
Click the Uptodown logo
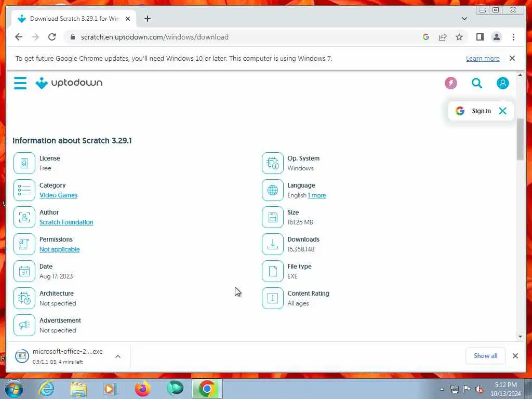(x=69, y=83)
